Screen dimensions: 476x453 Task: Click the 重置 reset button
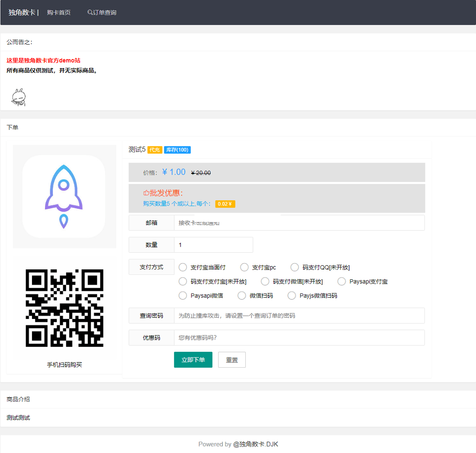232,360
